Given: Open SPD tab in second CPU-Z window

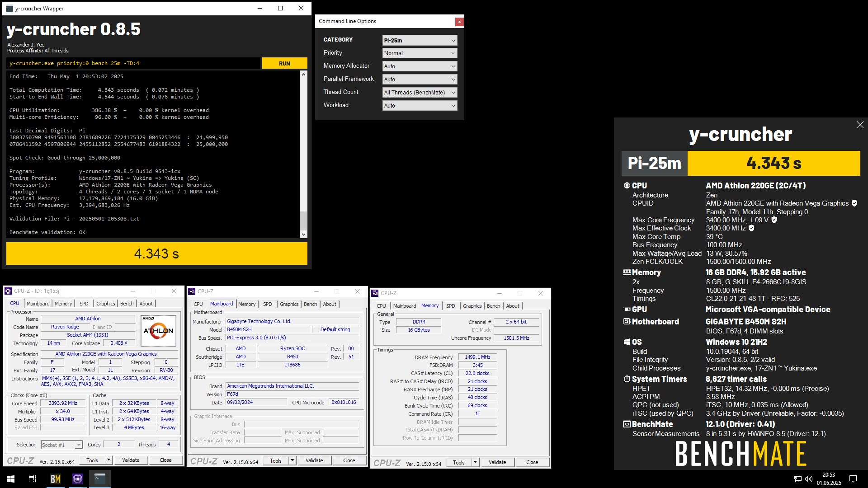Looking at the screenshot, I should tap(268, 304).
